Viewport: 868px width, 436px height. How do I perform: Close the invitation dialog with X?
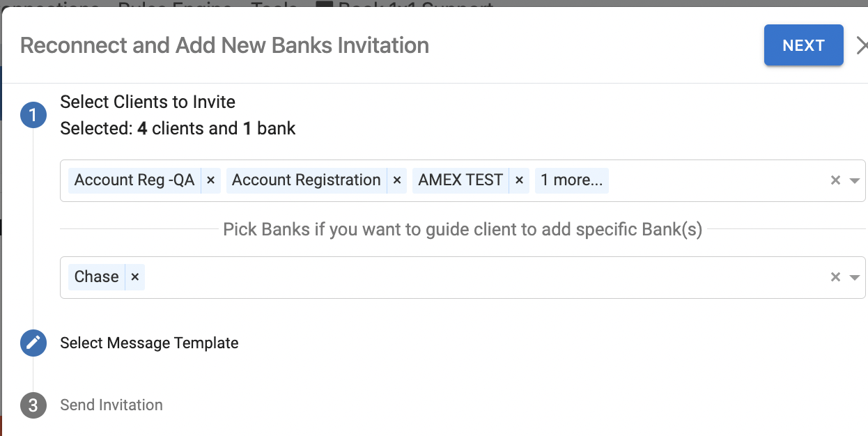click(x=861, y=45)
